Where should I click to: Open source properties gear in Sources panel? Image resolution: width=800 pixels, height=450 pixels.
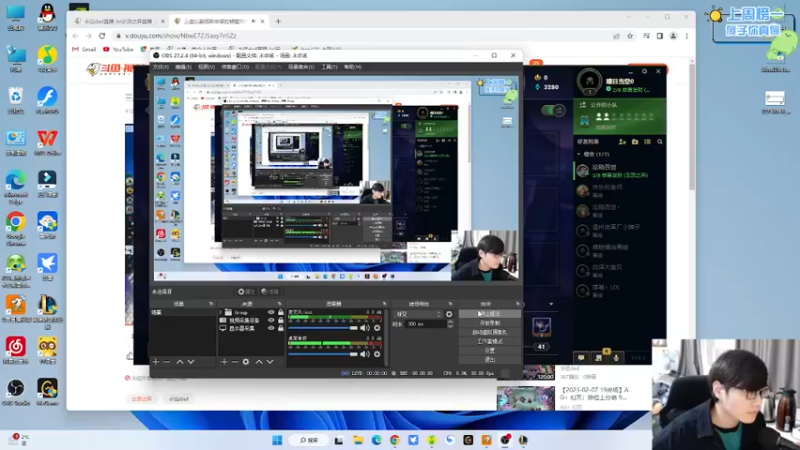coord(246,362)
